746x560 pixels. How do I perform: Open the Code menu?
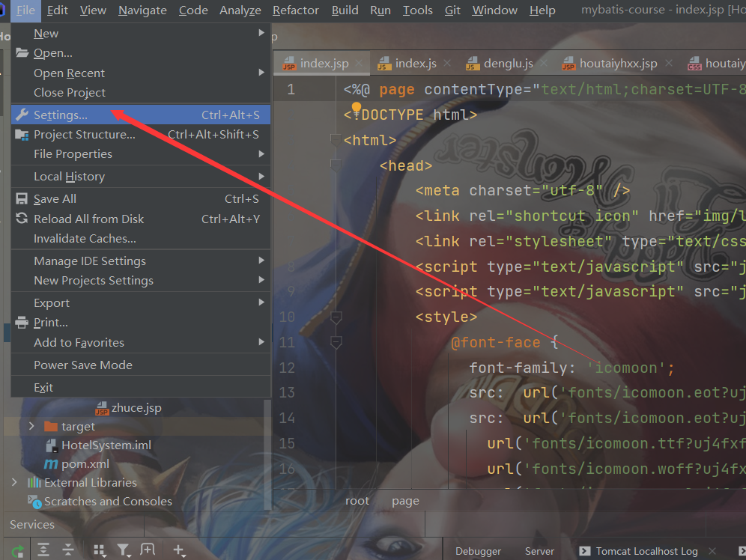[x=193, y=10]
